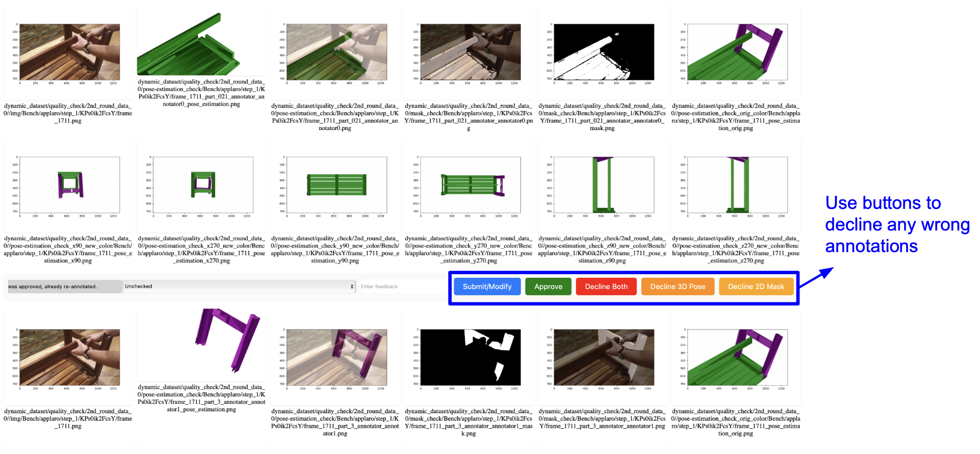The width and height of the screenshot is (980, 454).
Task: Click the 'part_3_annotator_annotator1_mask.png' caption
Action: pos(469,422)
